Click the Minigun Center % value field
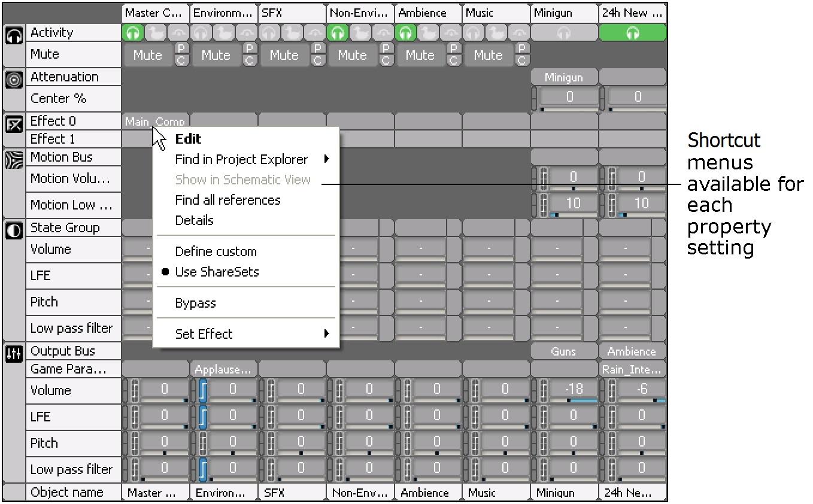The image size is (813, 504). pyautogui.click(x=569, y=97)
